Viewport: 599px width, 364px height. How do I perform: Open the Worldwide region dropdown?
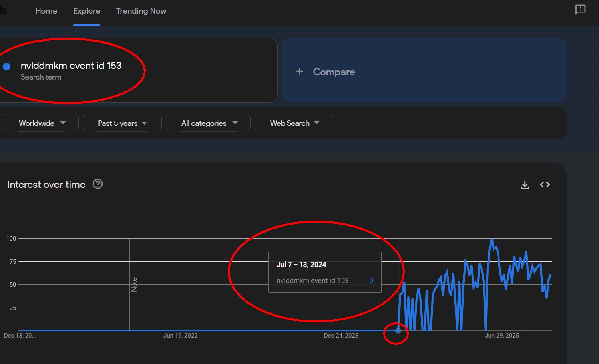click(41, 123)
